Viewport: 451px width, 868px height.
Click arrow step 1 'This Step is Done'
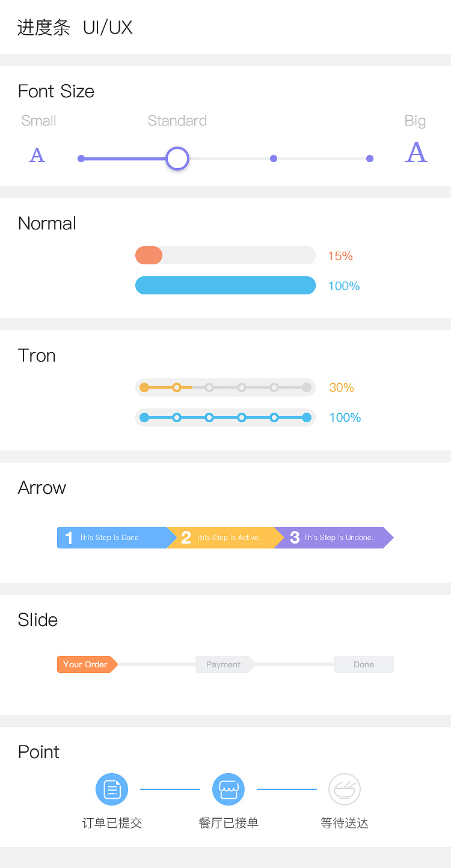tap(111, 538)
